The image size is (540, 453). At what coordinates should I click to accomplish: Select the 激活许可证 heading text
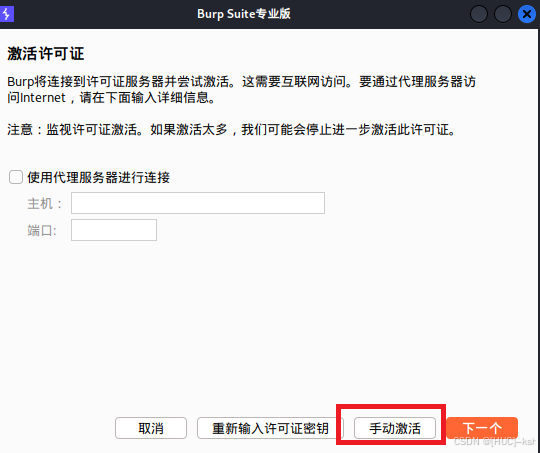tap(45, 54)
